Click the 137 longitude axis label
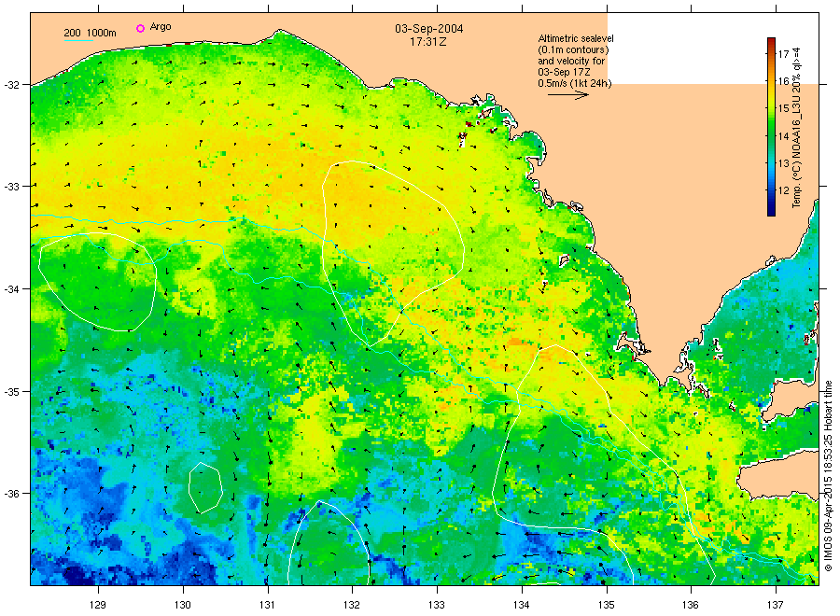 (776, 606)
